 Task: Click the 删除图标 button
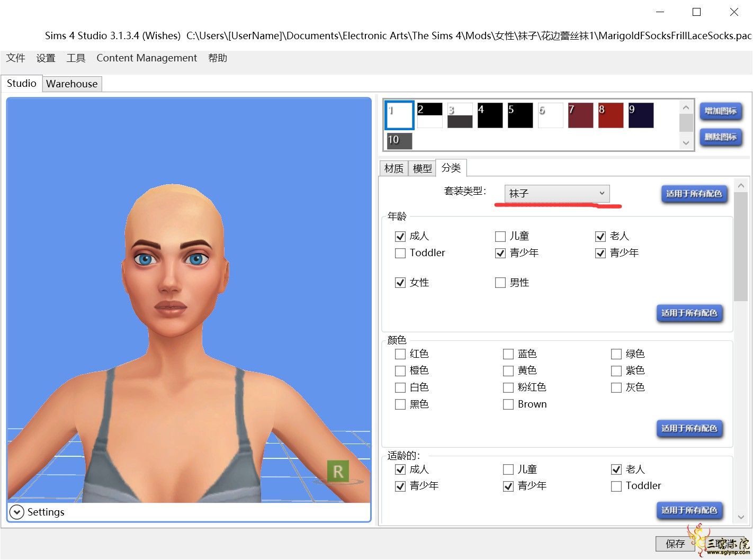point(721,137)
